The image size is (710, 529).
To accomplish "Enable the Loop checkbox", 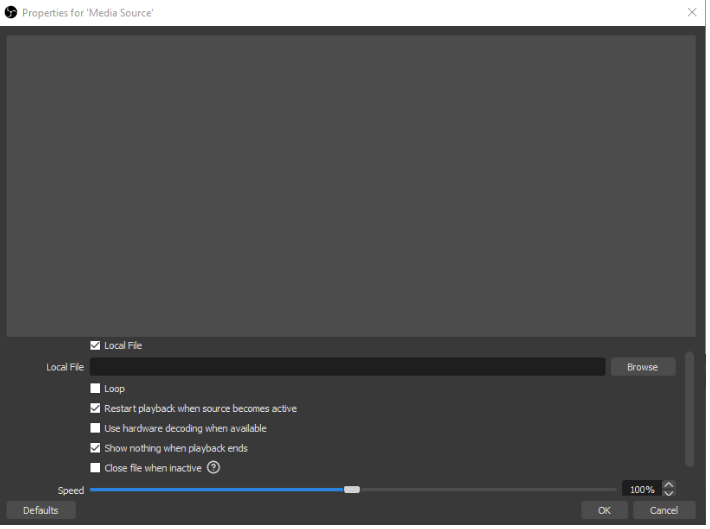I will [x=95, y=388].
